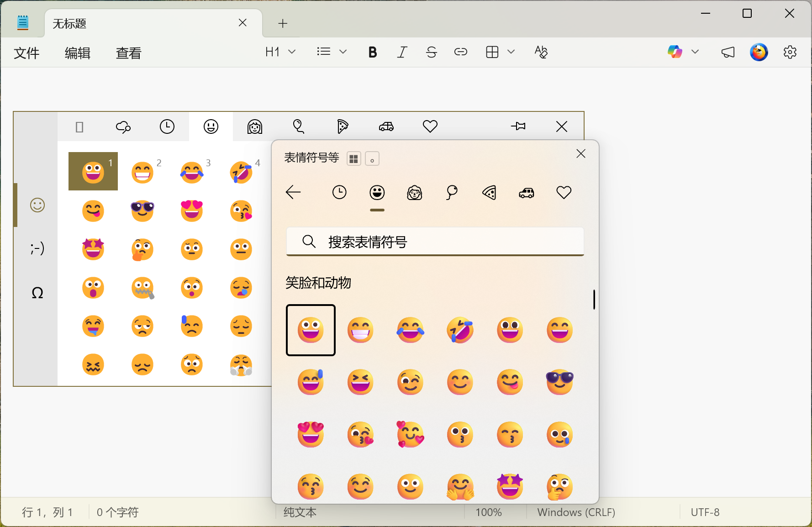Add a new tab

(x=283, y=23)
